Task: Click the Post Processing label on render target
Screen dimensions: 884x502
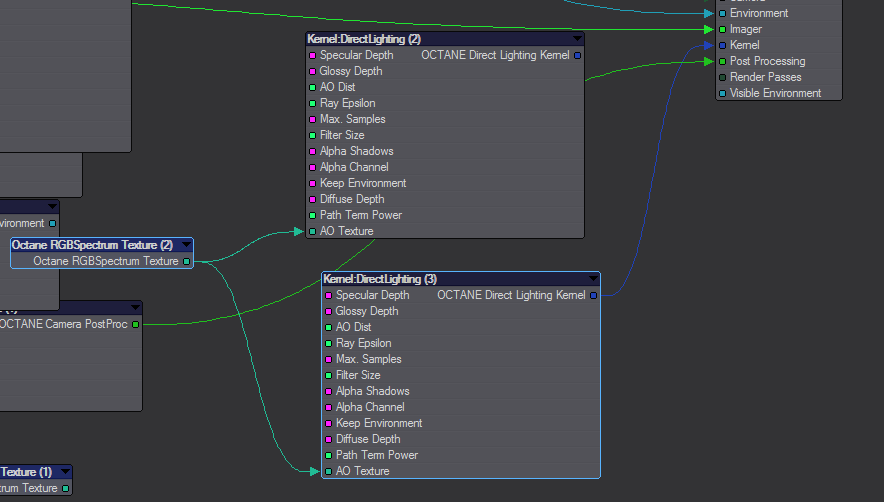Action: tap(767, 61)
